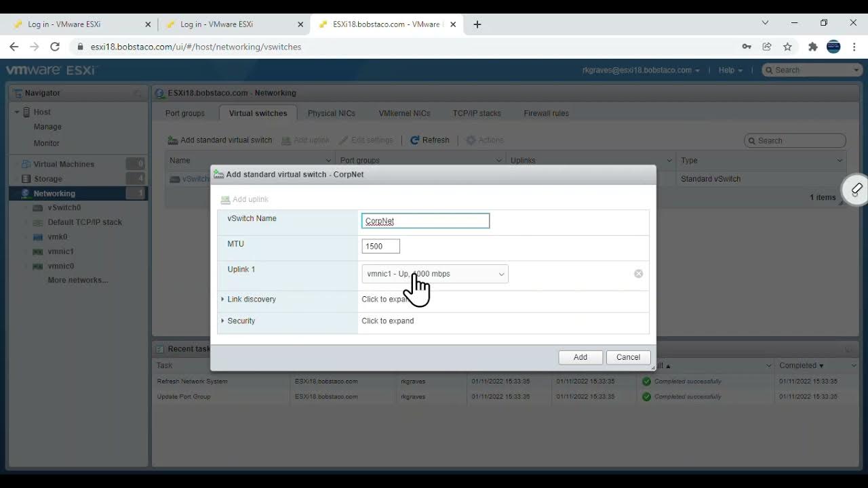Click the browser profile avatar icon
The width and height of the screenshot is (868, 488).
833,47
